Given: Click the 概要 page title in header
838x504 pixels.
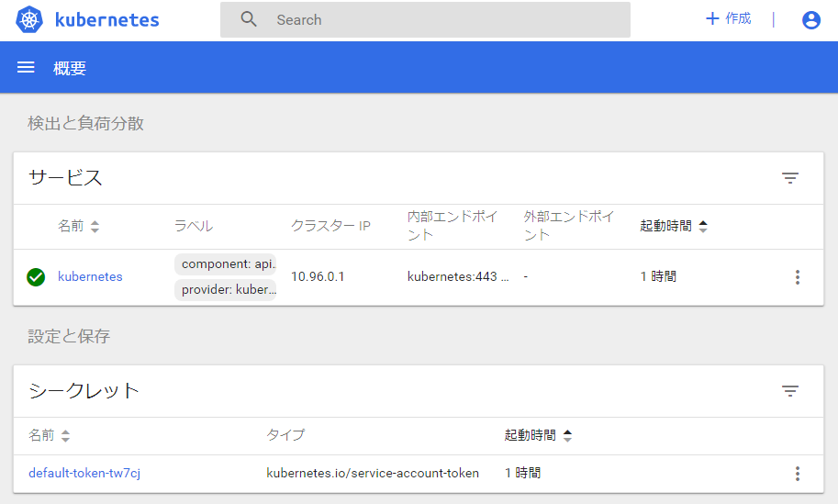Looking at the screenshot, I should (x=70, y=68).
